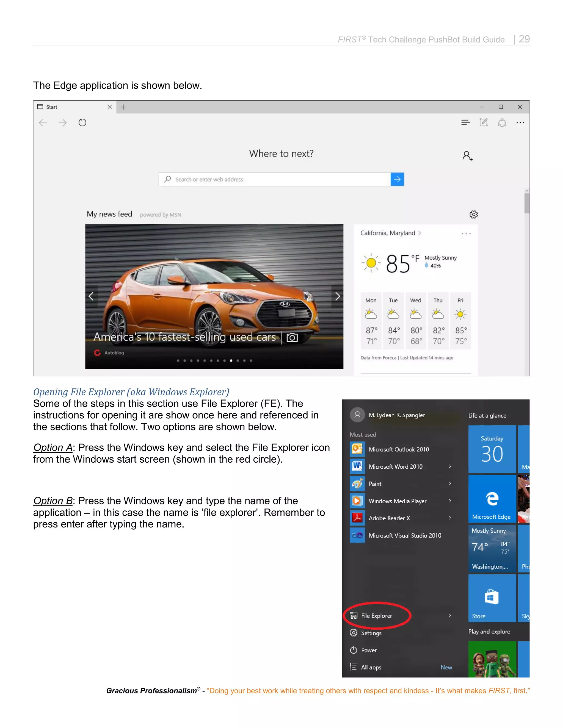Screen dimensions: 563x728
Task: Open the Edge Hub icon
Action: point(465,123)
